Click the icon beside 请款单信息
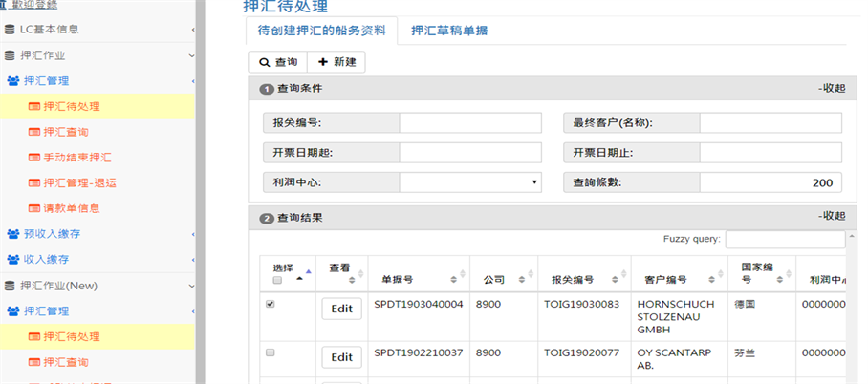The height and width of the screenshot is (384, 868). pyautogui.click(x=35, y=208)
